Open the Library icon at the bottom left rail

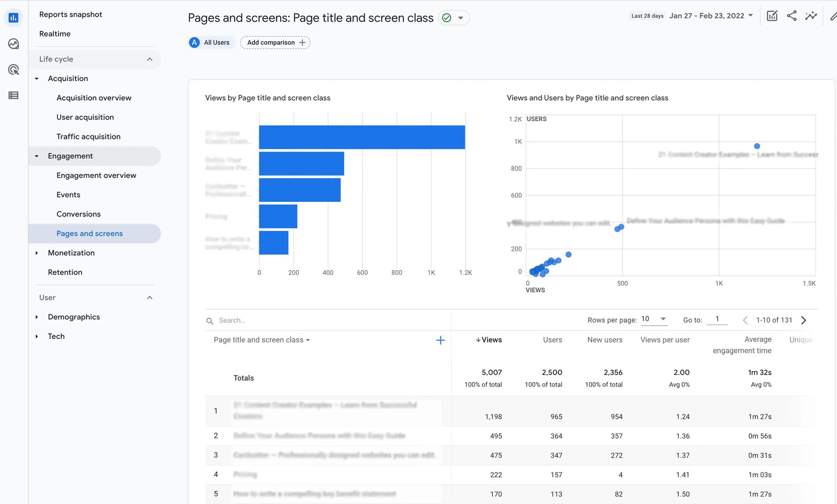(x=14, y=95)
